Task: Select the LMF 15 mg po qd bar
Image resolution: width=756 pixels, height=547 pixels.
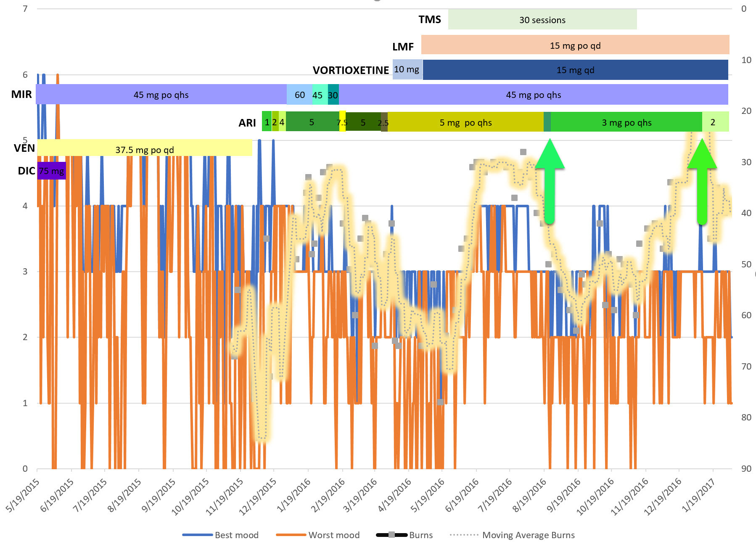Action: coord(575,45)
